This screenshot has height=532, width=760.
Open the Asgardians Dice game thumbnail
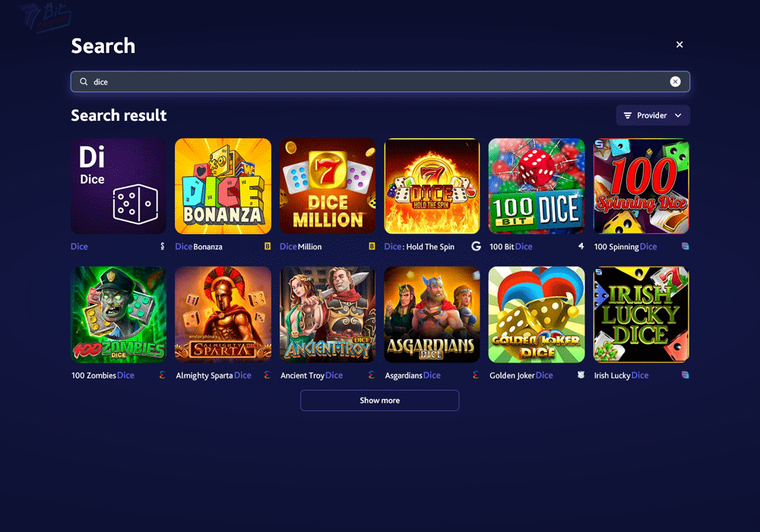pos(432,315)
